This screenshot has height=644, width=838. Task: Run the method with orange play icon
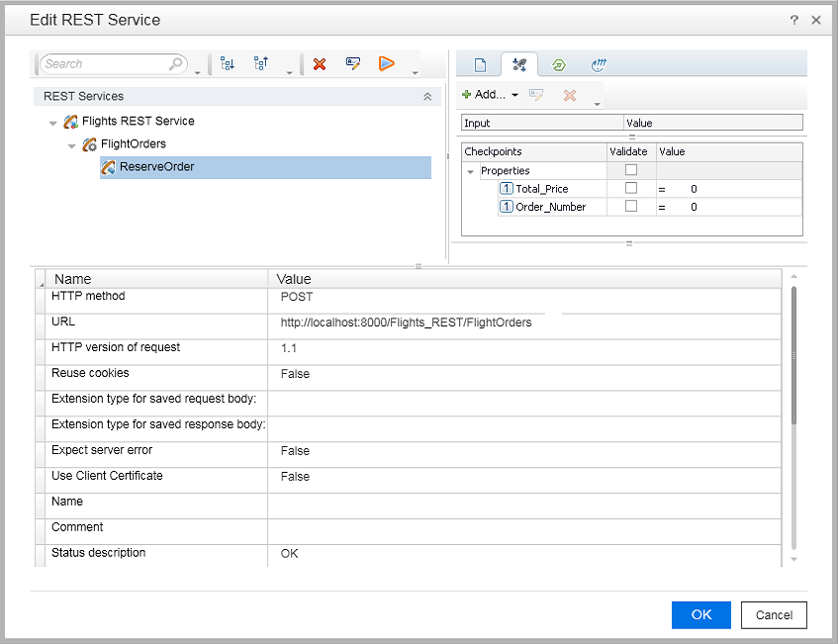pos(386,64)
